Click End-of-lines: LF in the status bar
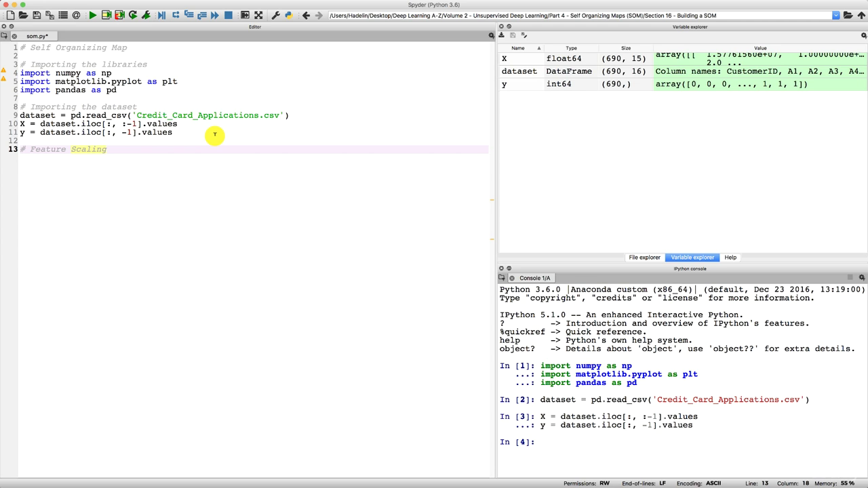This screenshot has width=868, height=488. click(x=644, y=483)
